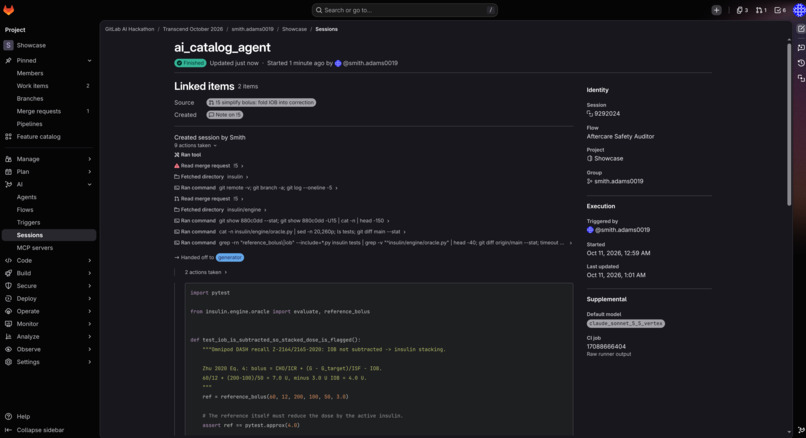Image resolution: width=806 pixels, height=438 pixels.
Task: Click the top icon in right rail
Action: 800,29
